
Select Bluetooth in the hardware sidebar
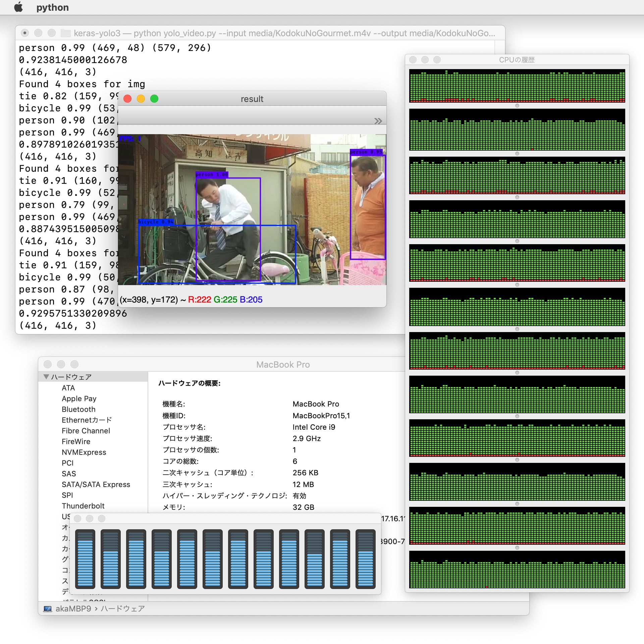click(78, 409)
